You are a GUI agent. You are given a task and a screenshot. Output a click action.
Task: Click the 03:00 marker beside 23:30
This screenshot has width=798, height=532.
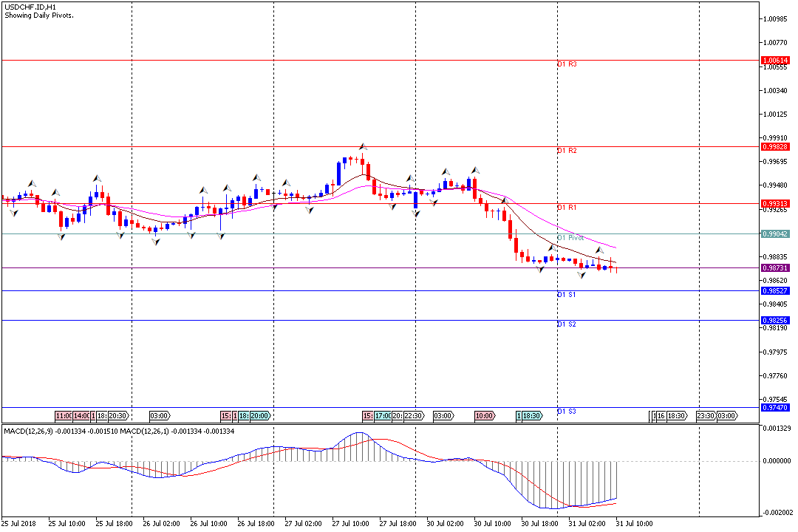[x=727, y=416]
